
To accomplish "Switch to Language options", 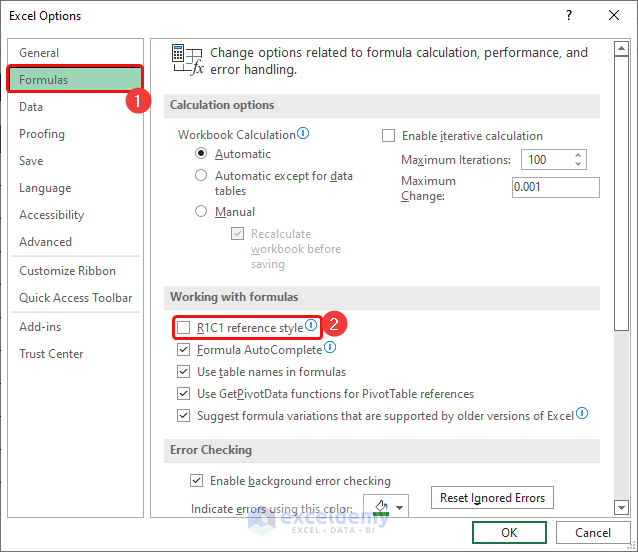I will point(76,188).
